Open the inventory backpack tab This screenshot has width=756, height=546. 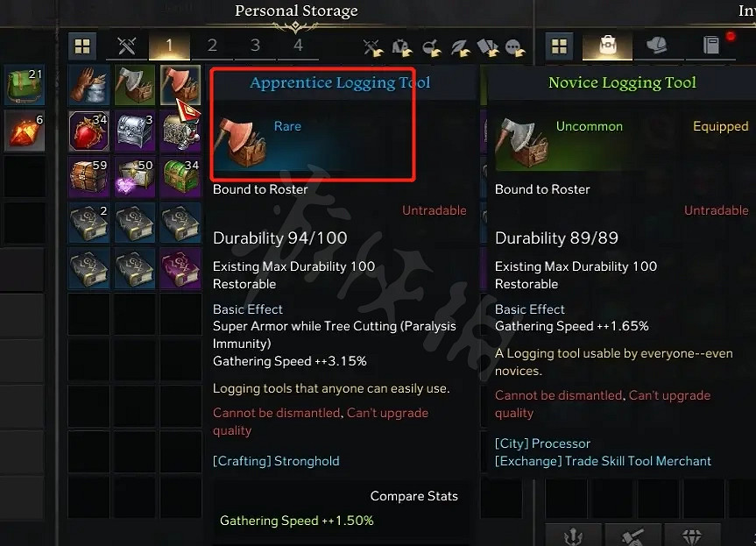607,46
